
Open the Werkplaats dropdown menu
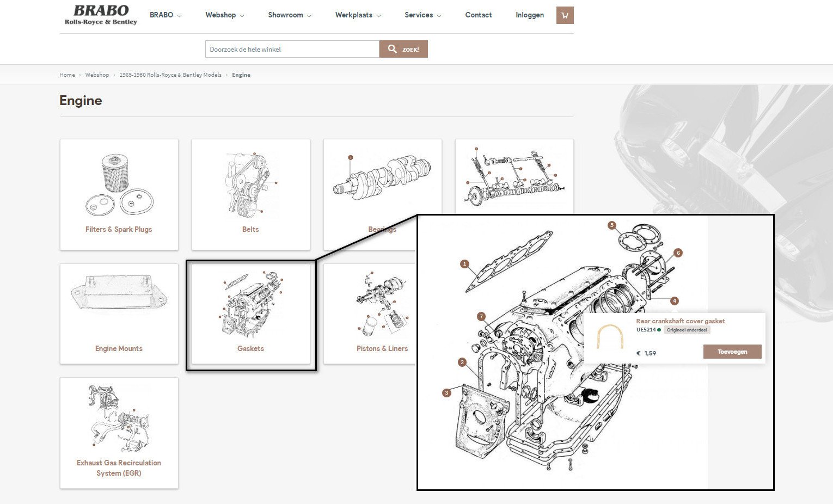pos(358,15)
